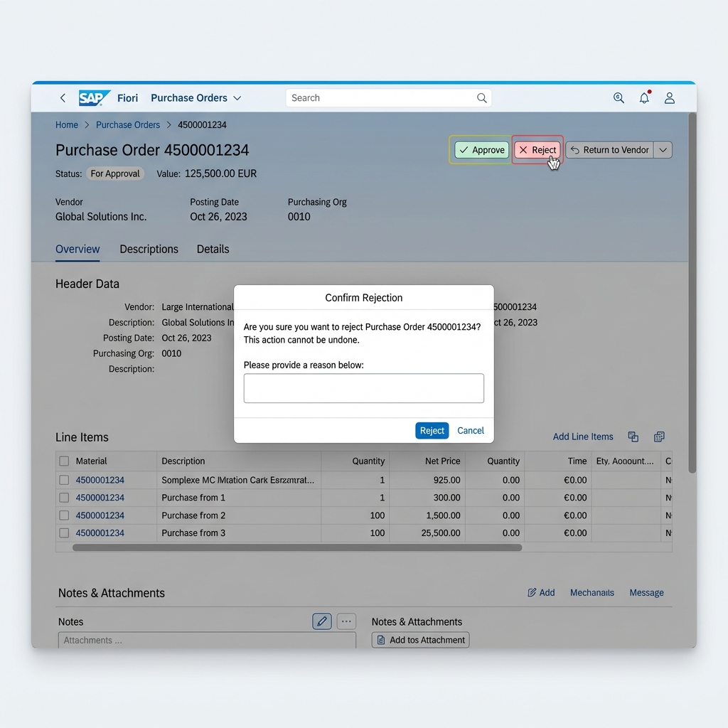Expand the Return to Vendor arrow menu
This screenshot has width=728, height=728.
click(663, 150)
